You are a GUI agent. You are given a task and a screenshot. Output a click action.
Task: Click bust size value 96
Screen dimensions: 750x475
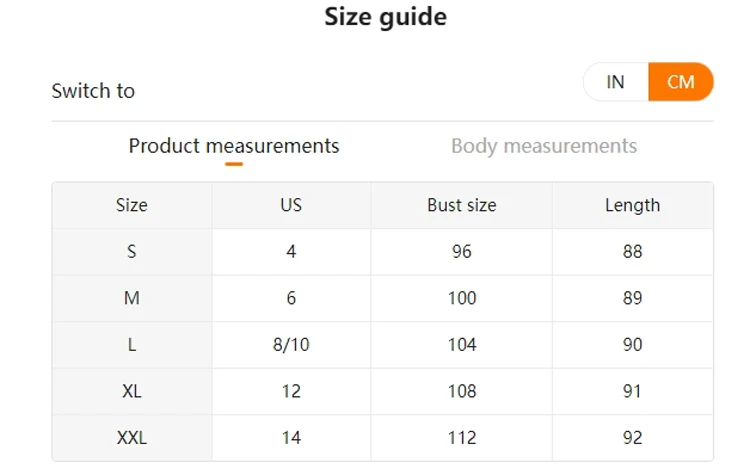(x=462, y=252)
